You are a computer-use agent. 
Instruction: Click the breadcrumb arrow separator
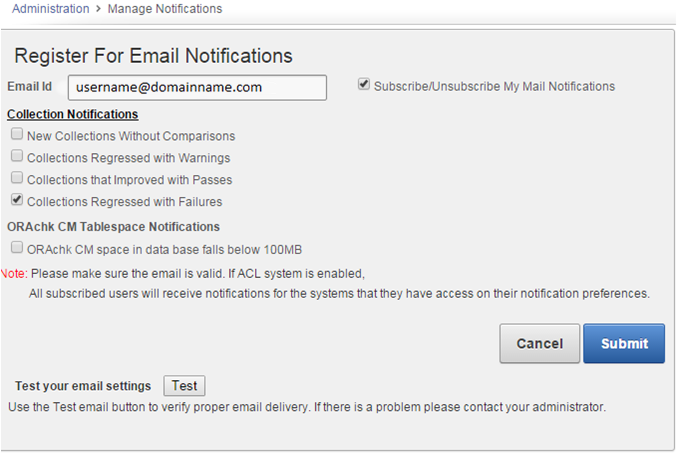[x=100, y=9]
